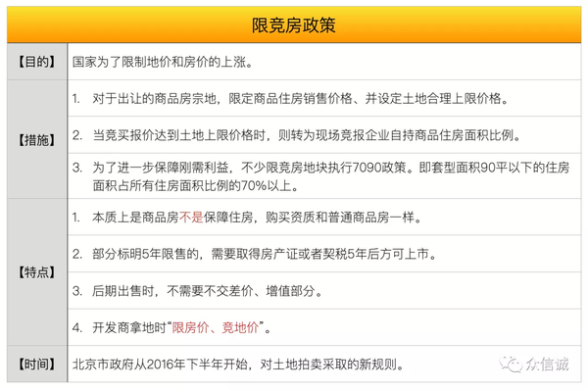Click the line starting '北京市政府从2016年下半年开始'

tap(238, 364)
